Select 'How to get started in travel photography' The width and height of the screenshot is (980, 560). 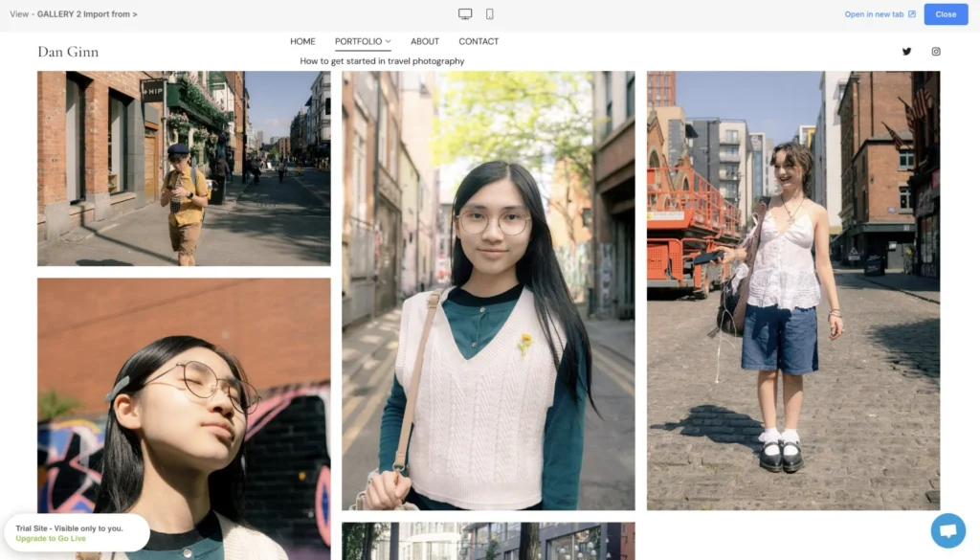click(x=382, y=61)
